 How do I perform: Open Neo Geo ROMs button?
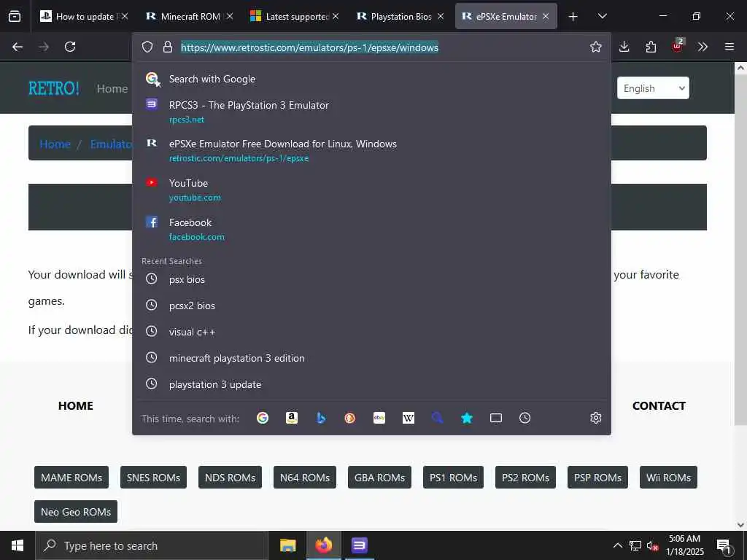[x=76, y=512]
